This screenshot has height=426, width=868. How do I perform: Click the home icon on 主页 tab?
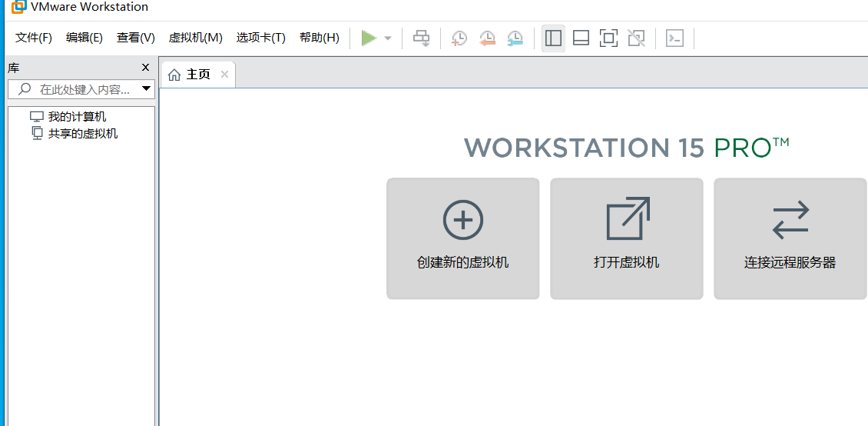point(174,75)
